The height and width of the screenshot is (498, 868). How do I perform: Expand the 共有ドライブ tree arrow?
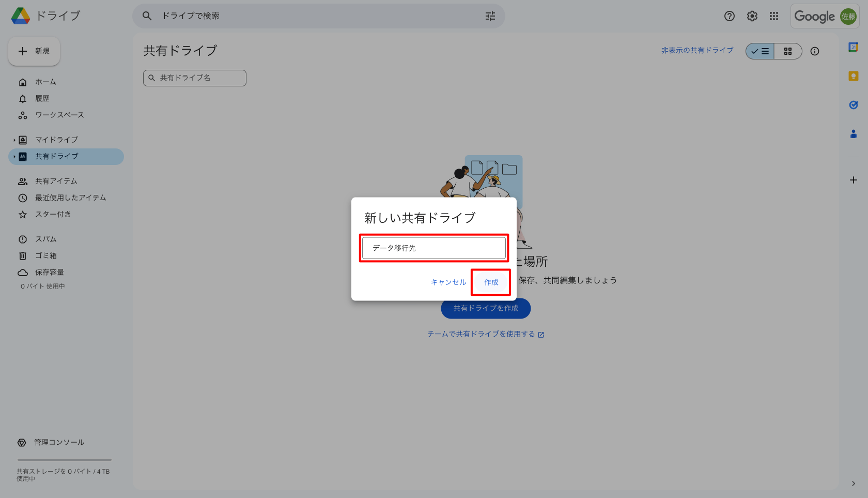tap(14, 157)
